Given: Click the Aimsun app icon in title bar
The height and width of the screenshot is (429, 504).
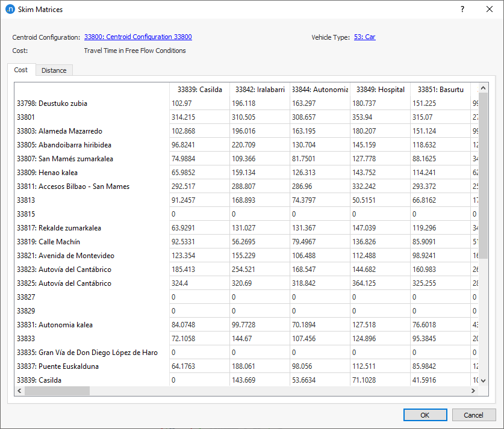Looking at the screenshot, I should coord(10,10).
